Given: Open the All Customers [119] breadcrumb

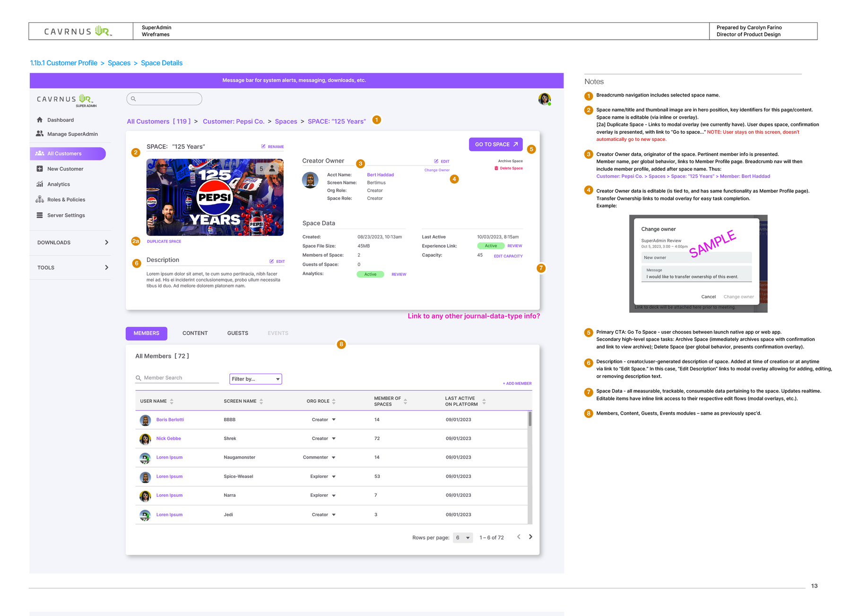Looking at the screenshot, I should 159,121.
